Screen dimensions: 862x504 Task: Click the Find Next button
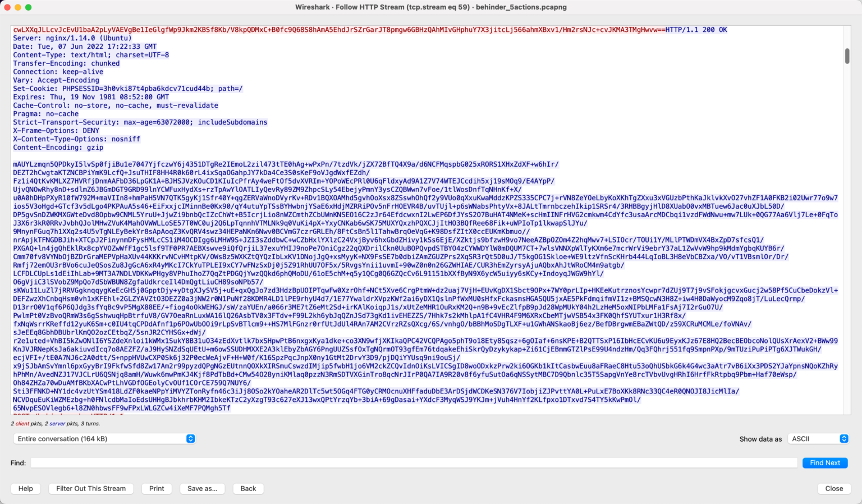[x=825, y=463]
